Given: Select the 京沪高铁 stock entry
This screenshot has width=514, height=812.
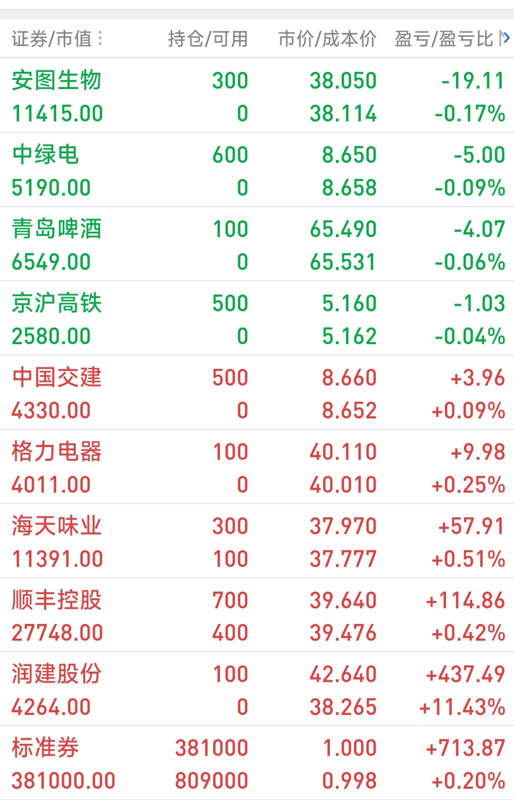Looking at the screenshot, I should click(257, 318).
